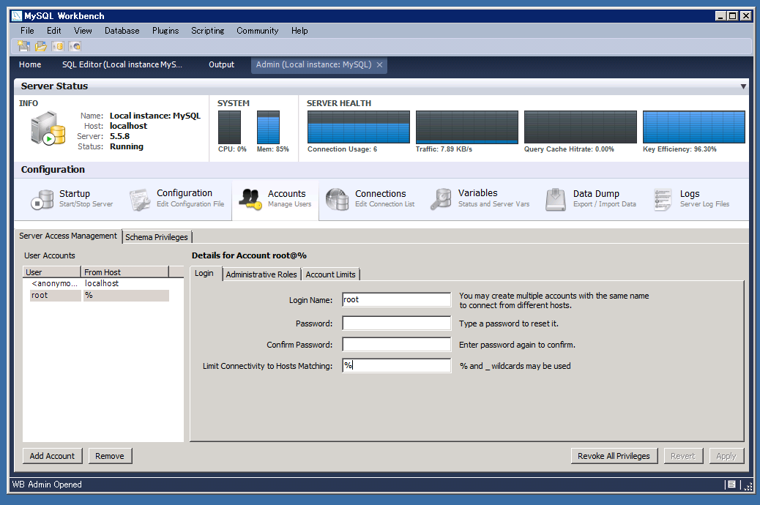Click the Logs file list icon

(663, 199)
